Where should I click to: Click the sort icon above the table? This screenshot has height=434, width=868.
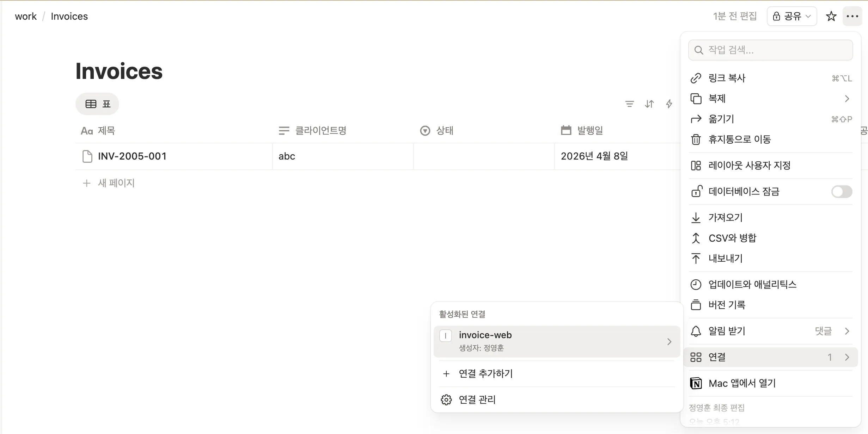[x=649, y=104]
